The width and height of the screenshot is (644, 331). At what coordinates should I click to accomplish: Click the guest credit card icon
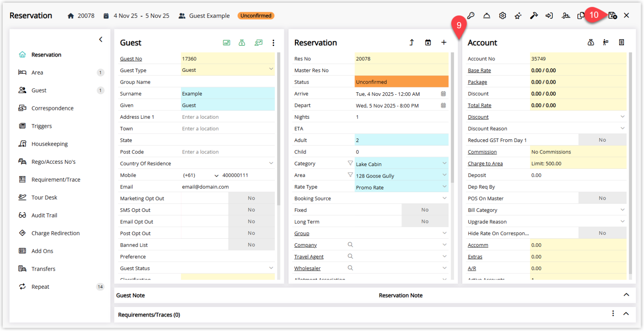pos(226,43)
